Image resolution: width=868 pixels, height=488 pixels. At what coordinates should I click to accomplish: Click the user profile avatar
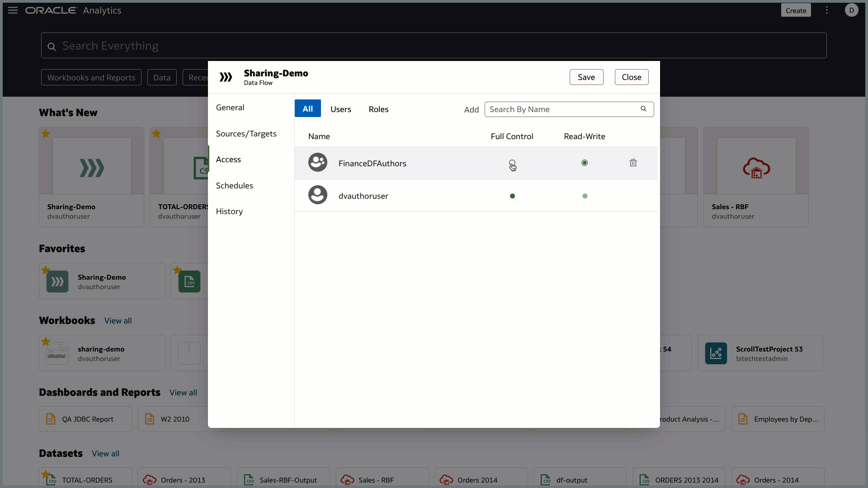click(x=852, y=10)
